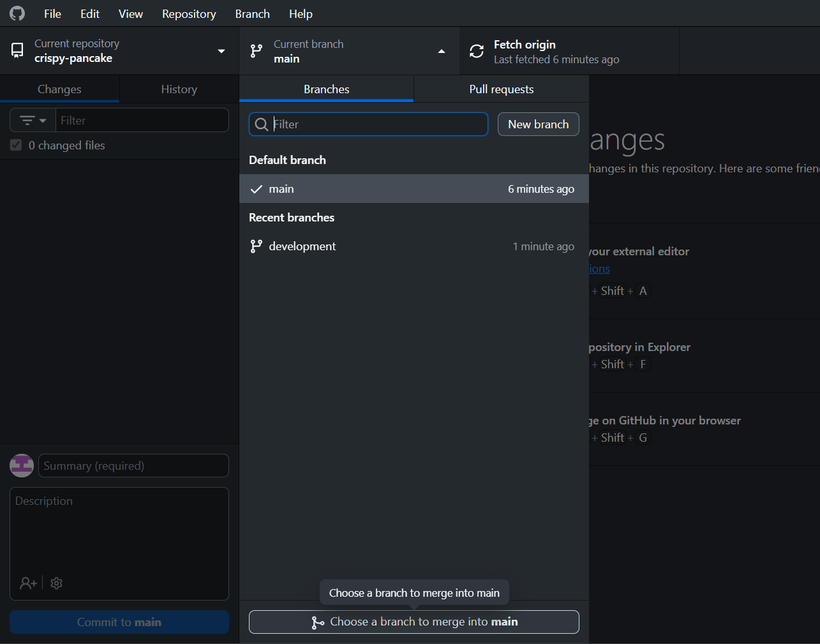Open the Repository menu
This screenshot has width=820, height=644.
[189, 13]
